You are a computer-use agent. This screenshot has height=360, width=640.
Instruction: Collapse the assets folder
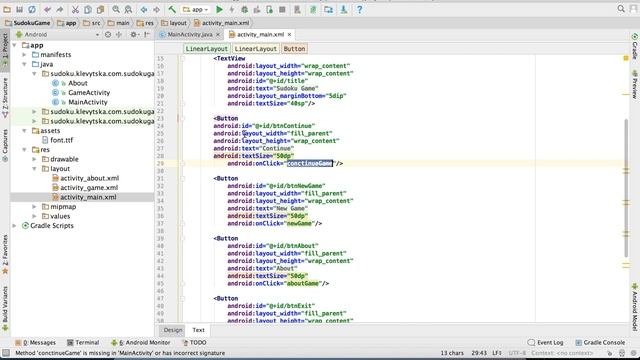pos(24,131)
